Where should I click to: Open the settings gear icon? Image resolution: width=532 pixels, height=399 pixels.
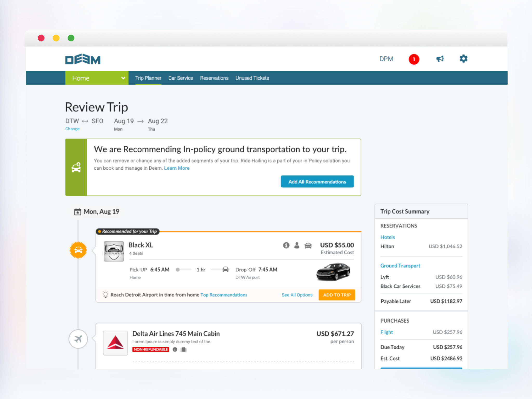coord(463,59)
